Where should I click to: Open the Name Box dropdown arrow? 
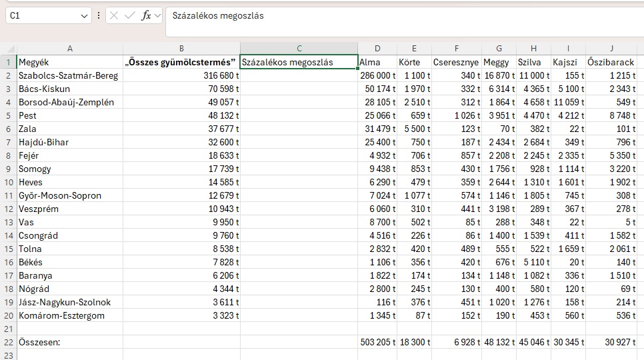tap(84, 15)
